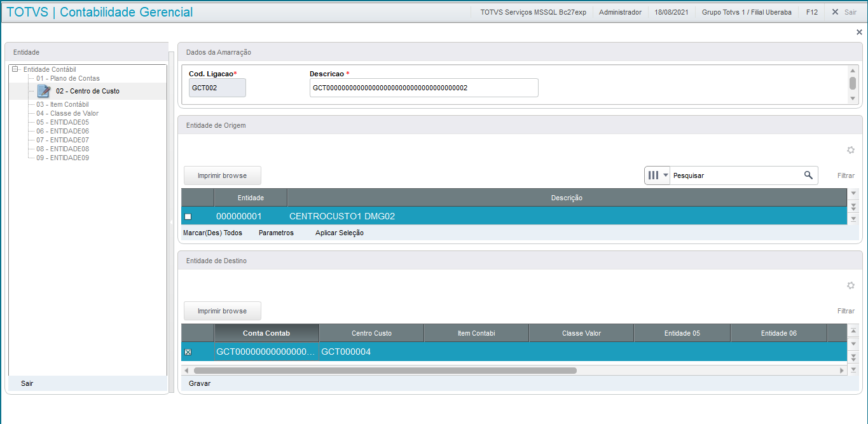
Task: Open settings gear in Entidade de Origem
Action: click(x=851, y=150)
